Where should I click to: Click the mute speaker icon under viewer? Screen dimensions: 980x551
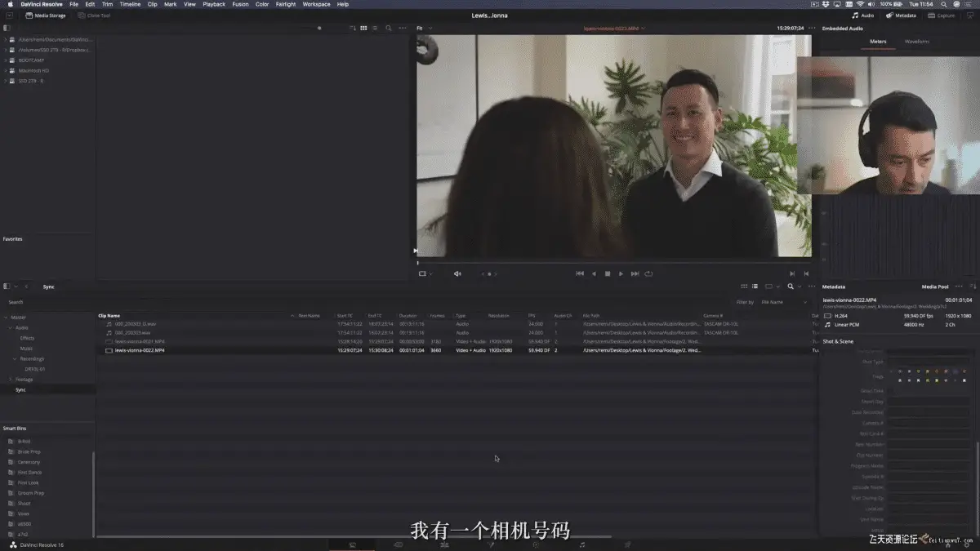457,273
